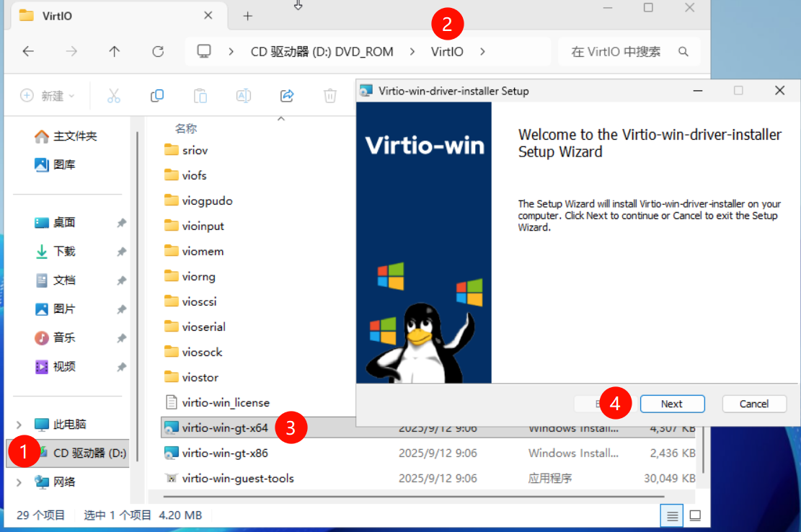Click the Paste icon in the toolbar
801x532 pixels.
click(200, 95)
